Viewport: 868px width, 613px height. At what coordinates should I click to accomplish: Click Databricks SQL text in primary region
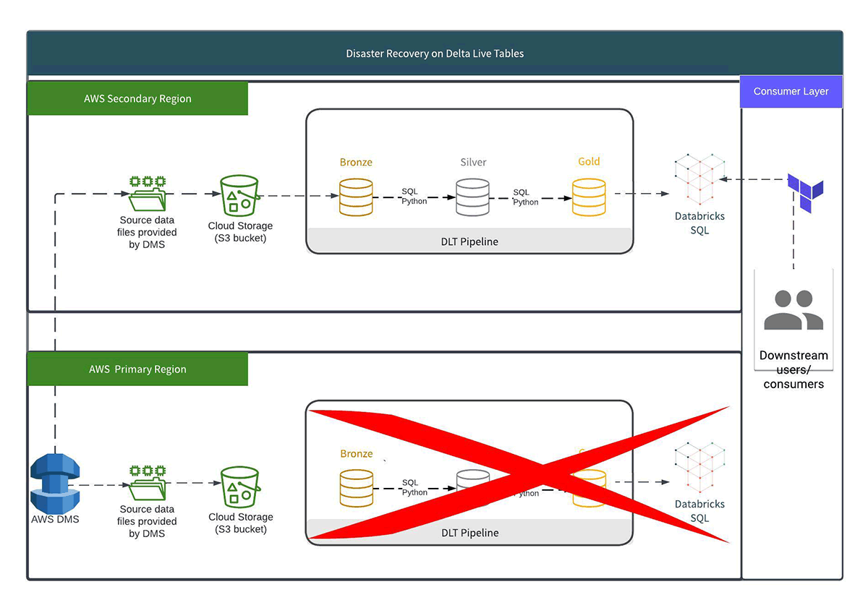point(699,511)
